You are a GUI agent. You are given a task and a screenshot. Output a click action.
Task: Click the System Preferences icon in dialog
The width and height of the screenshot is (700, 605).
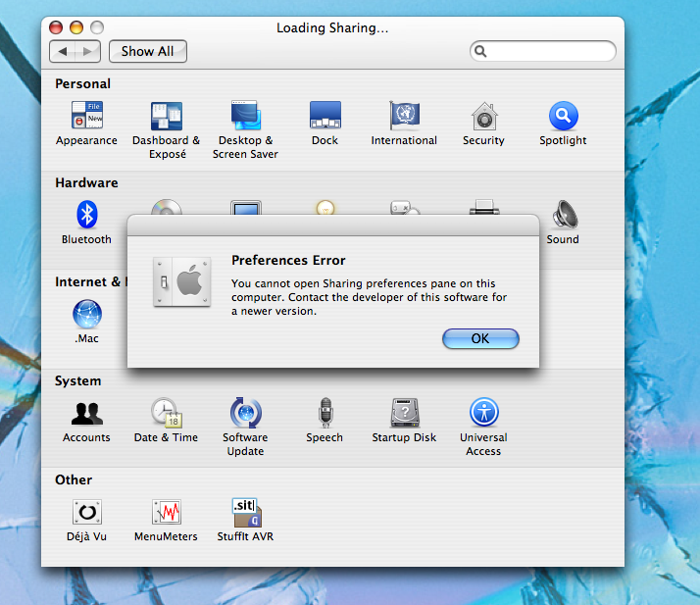[x=182, y=281]
